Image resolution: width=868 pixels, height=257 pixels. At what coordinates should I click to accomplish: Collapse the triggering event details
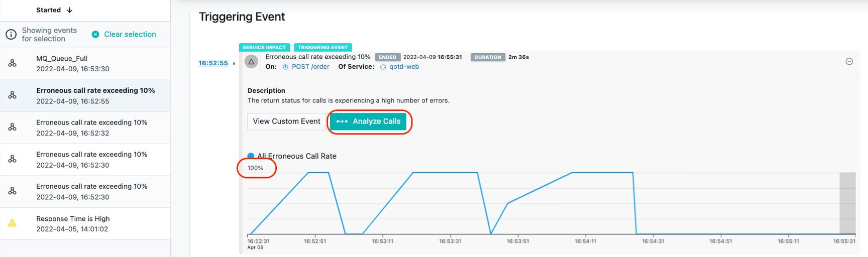pos(849,61)
